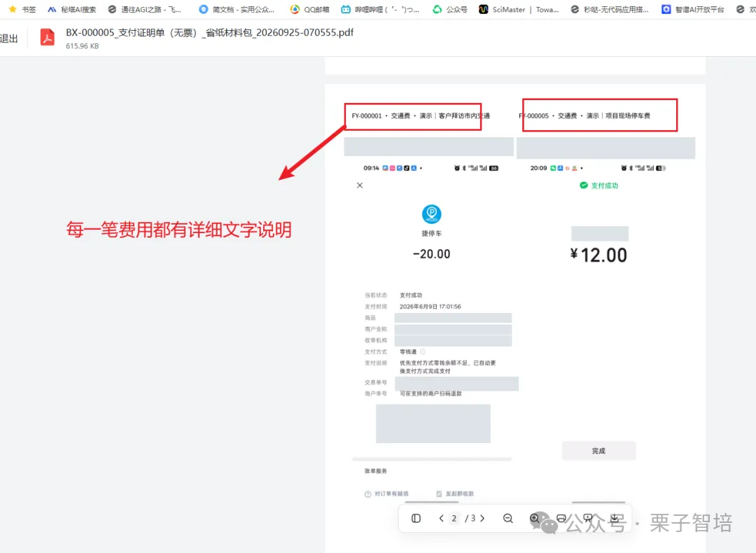Screen dimensions: 756x553
Task: Zoom out of the PDF document
Action: (x=507, y=518)
